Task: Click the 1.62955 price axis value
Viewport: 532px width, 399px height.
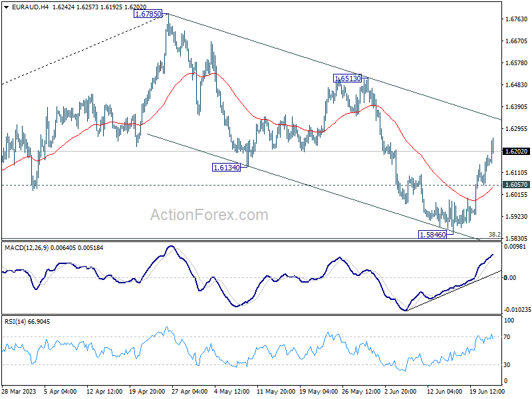Action: pos(517,129)
